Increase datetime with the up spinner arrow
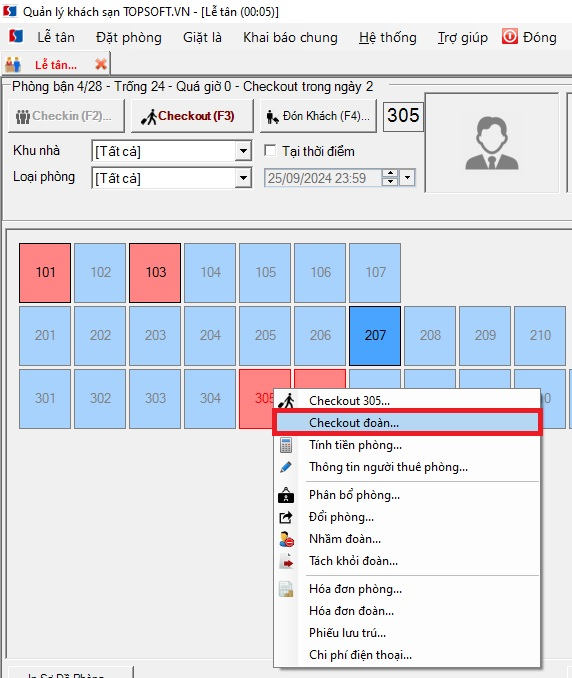572x678 pixels. [390, 173]
